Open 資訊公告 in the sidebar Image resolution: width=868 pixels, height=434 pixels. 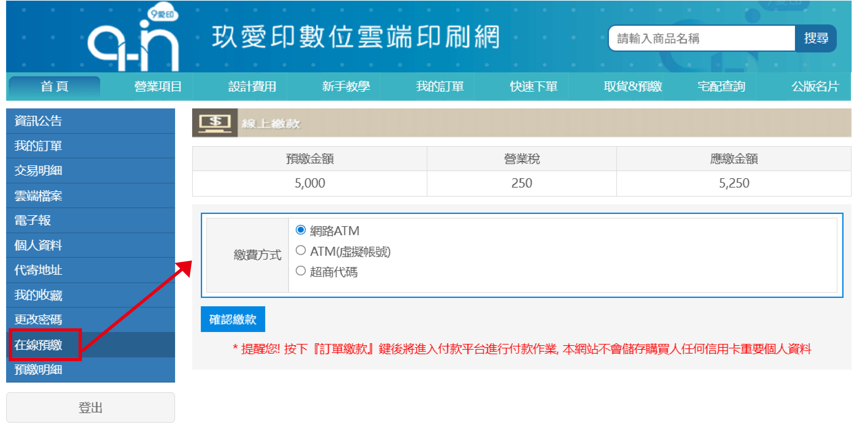point(90,121)
